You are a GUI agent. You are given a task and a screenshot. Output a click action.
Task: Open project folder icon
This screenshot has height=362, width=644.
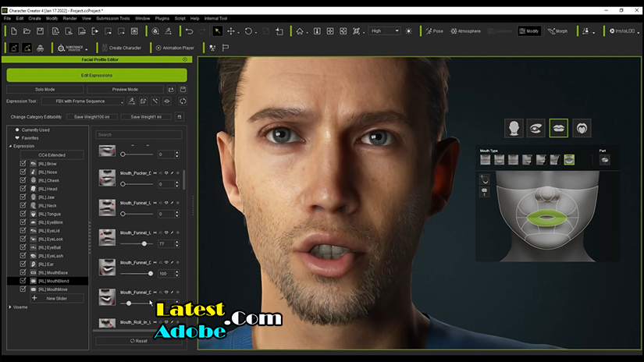tap(27, 31)
